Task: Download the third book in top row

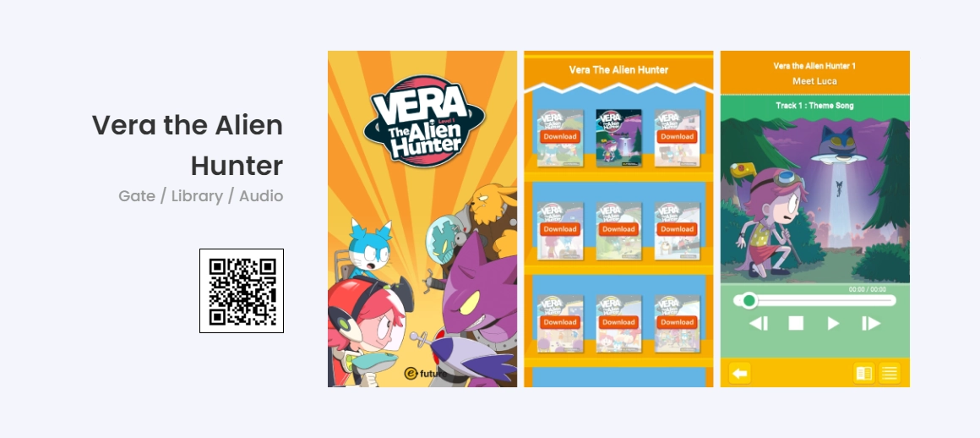Action: 678,136
